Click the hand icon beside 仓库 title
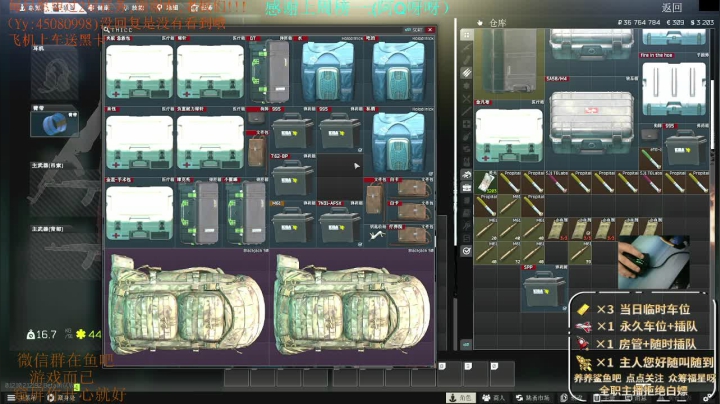720x404 pixels. [480, 22]
